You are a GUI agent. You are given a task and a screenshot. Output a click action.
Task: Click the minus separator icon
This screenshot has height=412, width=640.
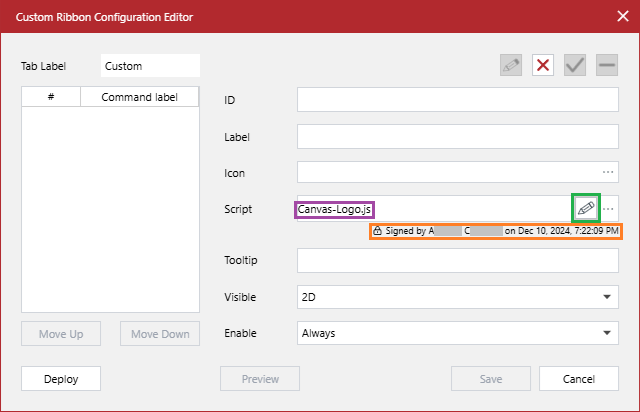tap(607, 66)
